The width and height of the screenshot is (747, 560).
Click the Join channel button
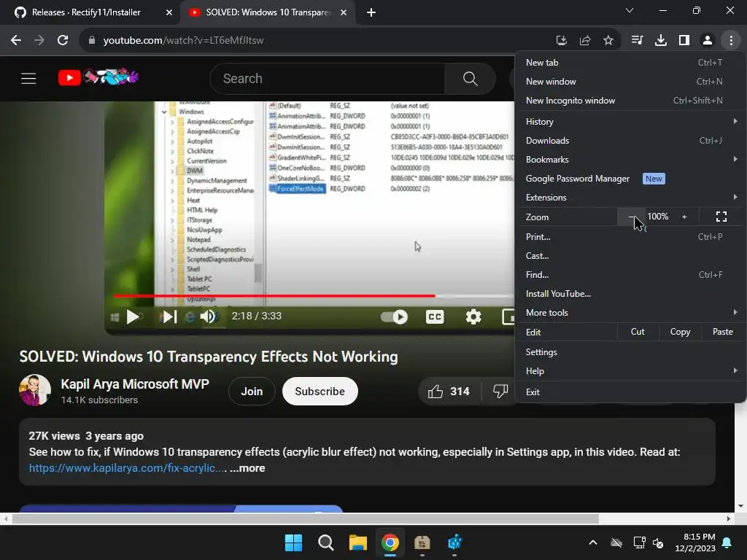tap(252, 392)
